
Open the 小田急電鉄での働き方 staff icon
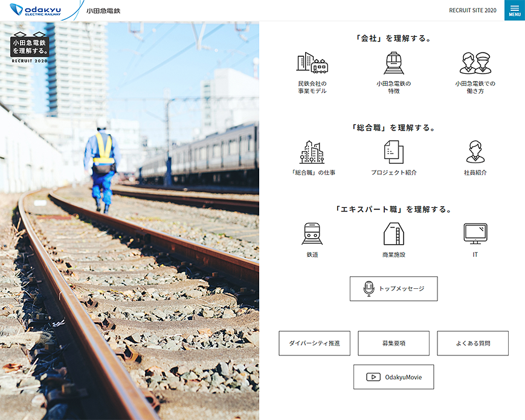pos(475,63)
